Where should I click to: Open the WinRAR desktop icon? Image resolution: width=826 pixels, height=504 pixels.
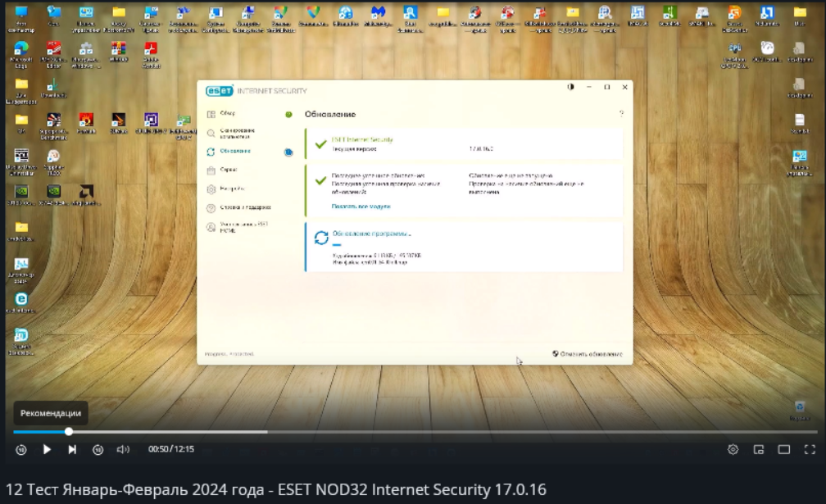pyautogui.click(x=119, y=52)
